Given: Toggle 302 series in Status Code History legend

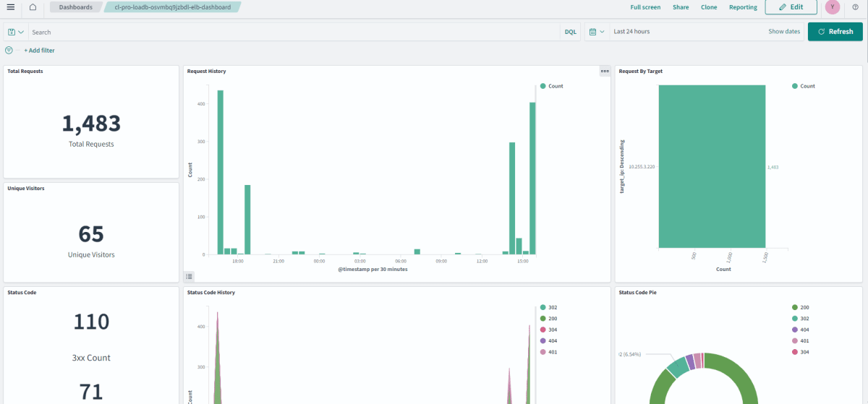Looking at the screenshot, I should 548,307.
